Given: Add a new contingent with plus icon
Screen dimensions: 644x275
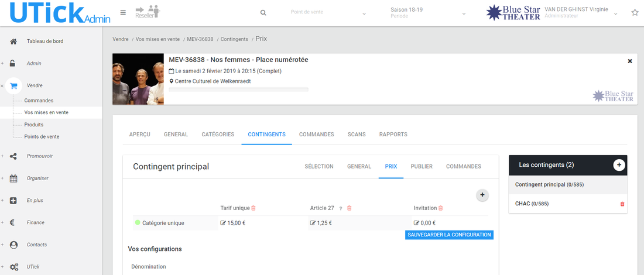Looking at the screenshot, I should [619, 165].
